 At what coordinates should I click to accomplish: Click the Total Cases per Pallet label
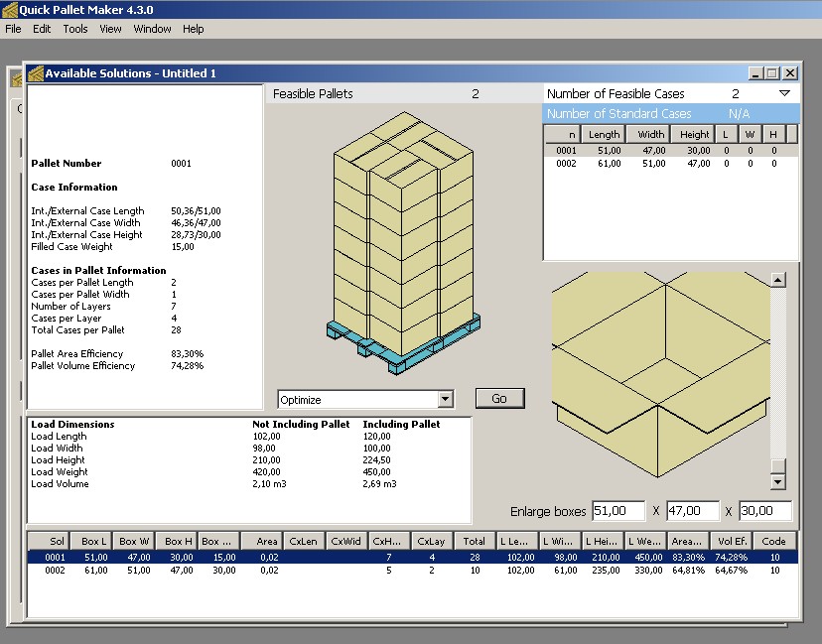(77, 330)
